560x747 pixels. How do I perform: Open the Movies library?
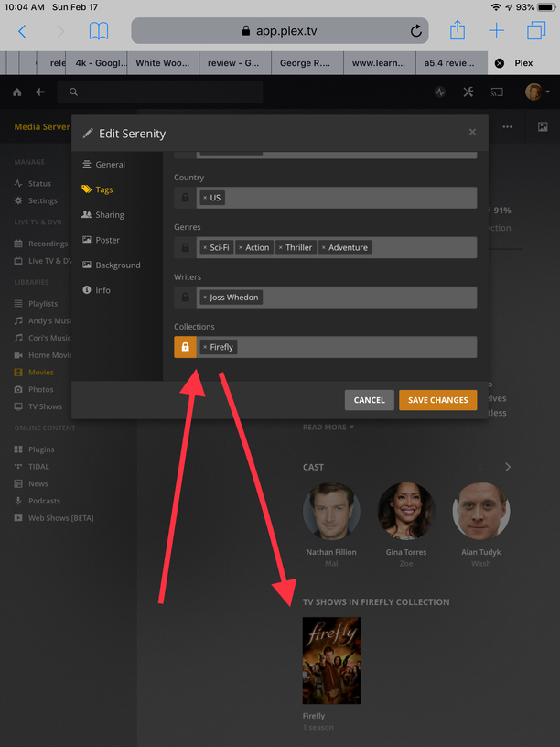(x=33, y=372)
